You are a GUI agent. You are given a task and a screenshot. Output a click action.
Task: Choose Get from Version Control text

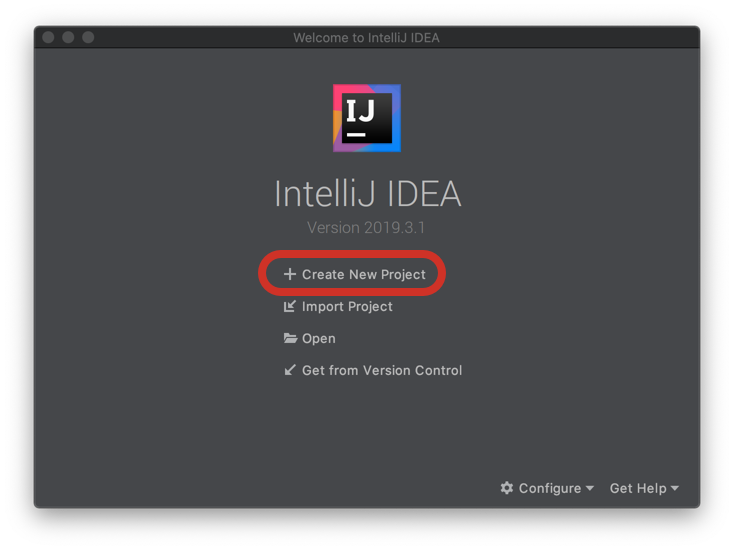point(382,370)
